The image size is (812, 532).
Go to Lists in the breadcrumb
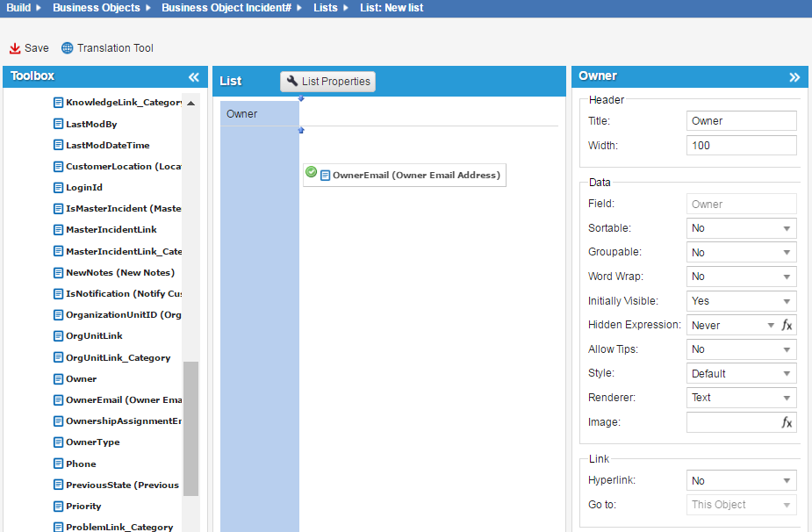pos(325,8)
